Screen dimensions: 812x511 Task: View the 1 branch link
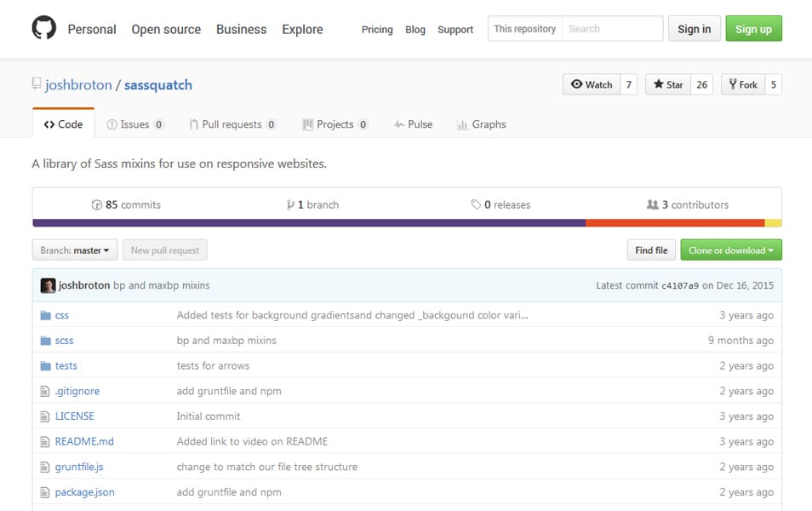pos(312,204)
